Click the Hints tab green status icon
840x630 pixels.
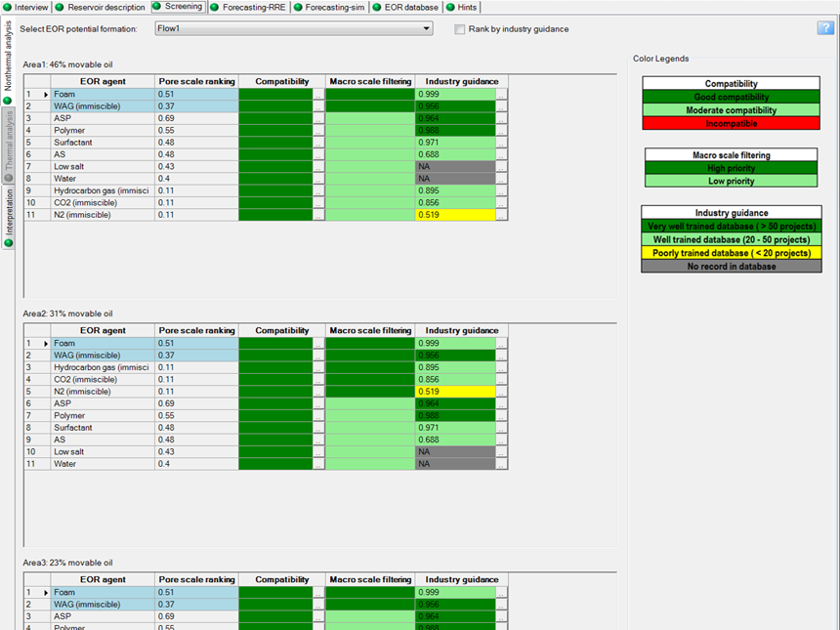(452, 7)
